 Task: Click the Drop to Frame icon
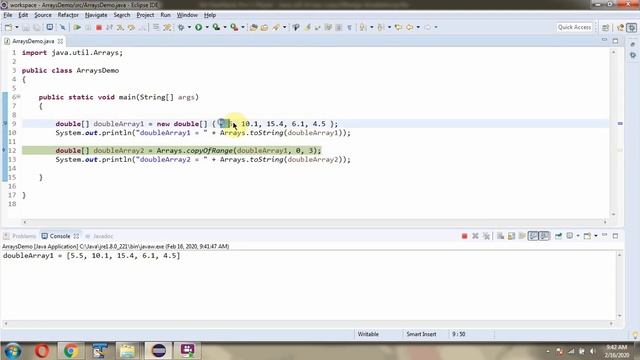tap(156, 27)
